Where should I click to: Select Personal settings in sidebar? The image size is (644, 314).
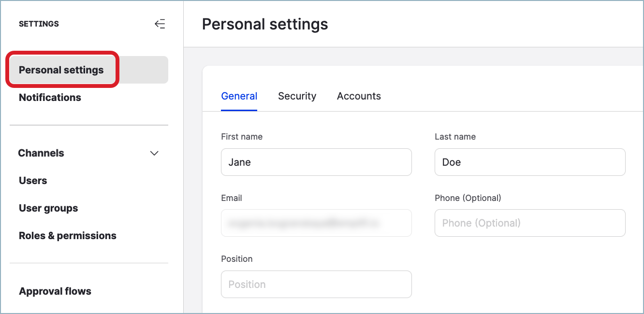61,70
